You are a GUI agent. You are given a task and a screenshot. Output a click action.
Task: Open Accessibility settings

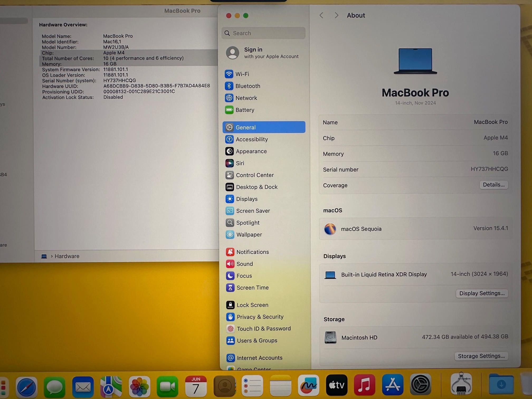[264, 139]
